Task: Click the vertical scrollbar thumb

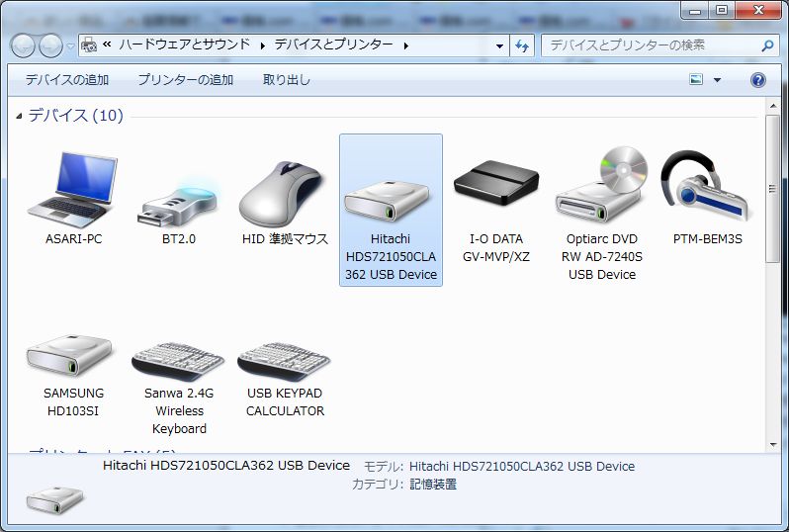Action: point(772,188)
